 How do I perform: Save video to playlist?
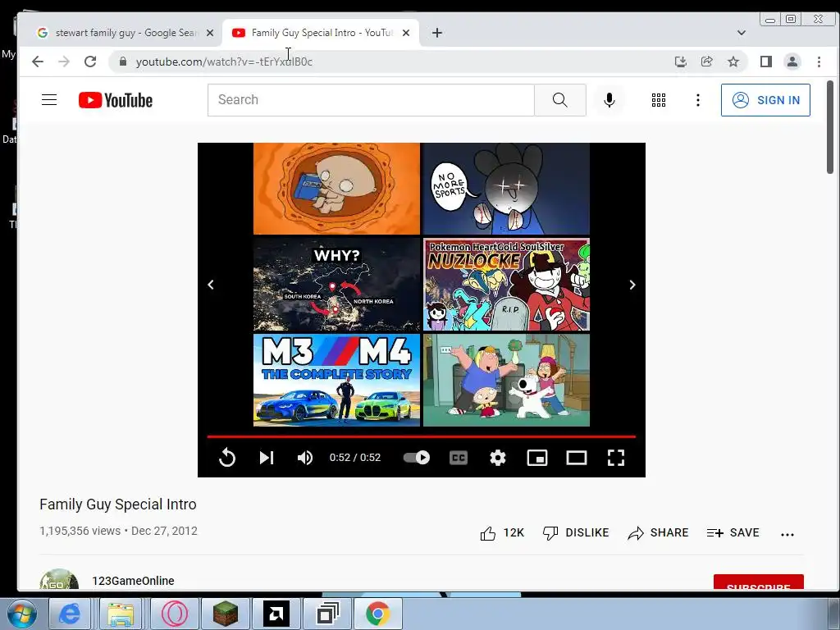coord(733,533)
